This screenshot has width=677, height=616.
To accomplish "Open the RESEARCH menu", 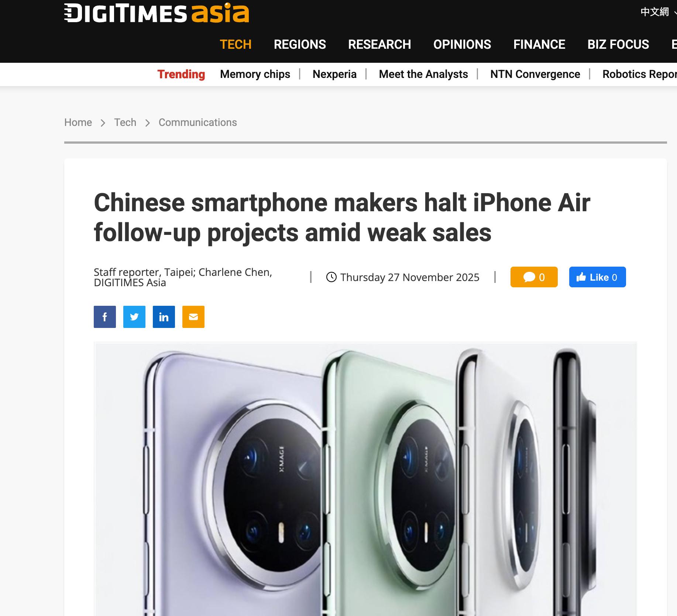I will pos(379,44).
